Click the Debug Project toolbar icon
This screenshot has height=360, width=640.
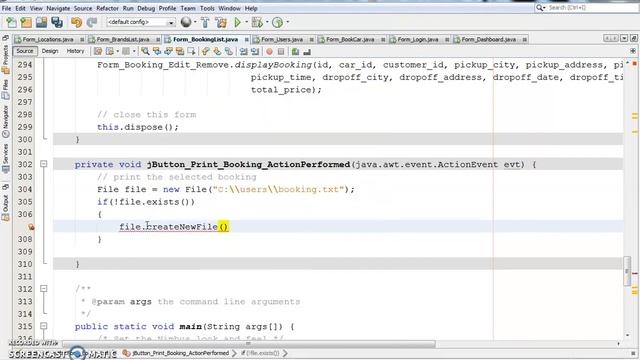[257, 22]
